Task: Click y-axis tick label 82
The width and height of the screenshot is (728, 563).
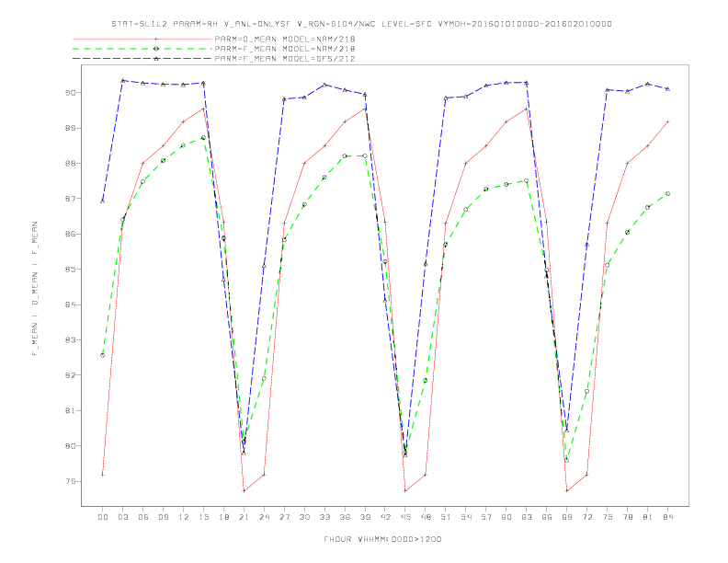Action: (71, 374)
